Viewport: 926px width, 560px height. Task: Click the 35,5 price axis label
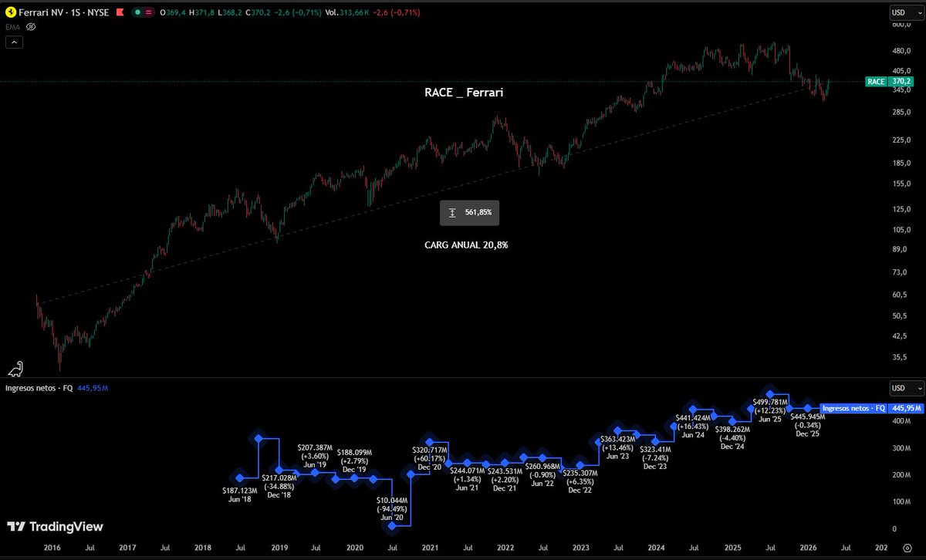pyautogui.click(x=901, y=357)
